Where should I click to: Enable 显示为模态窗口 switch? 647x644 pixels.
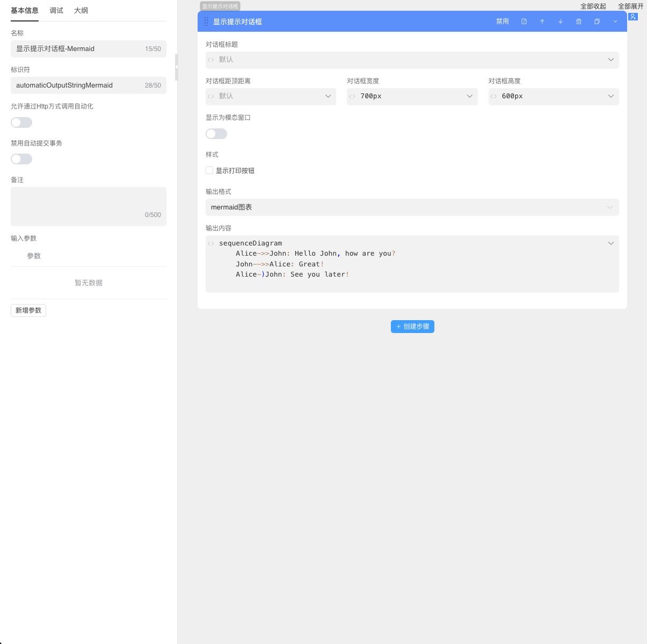point(216,134)
